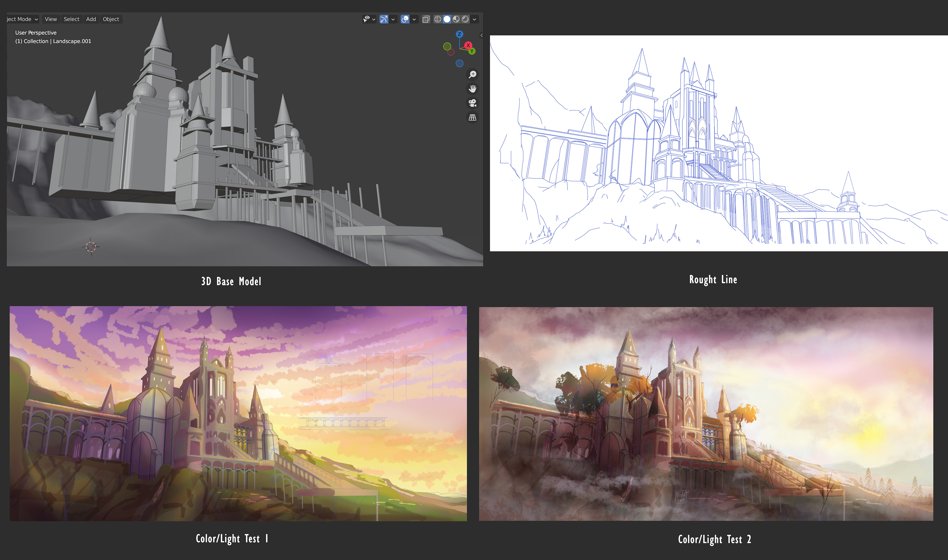Toggle the show overlays button
The image size is (948, 560).
405,19
